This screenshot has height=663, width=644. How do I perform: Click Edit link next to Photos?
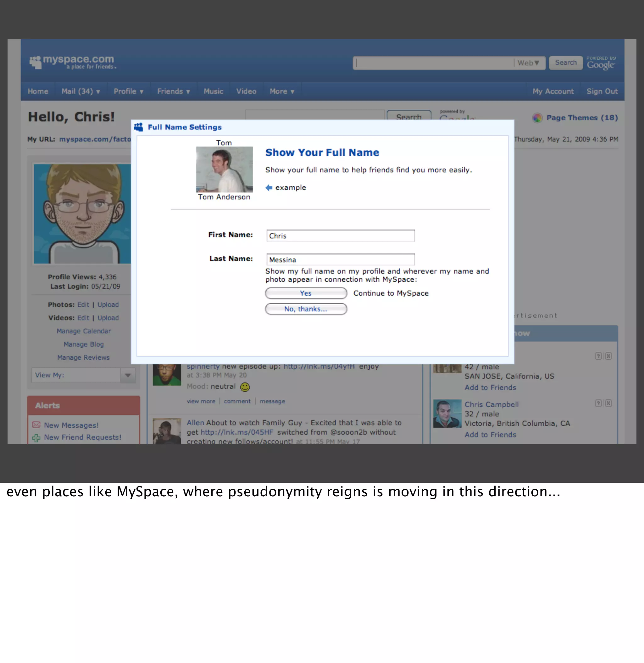click(x=83, y=305)
